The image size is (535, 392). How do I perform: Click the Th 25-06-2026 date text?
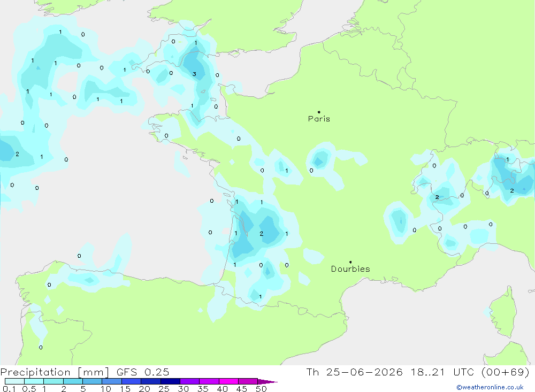(x=355, y=372)
